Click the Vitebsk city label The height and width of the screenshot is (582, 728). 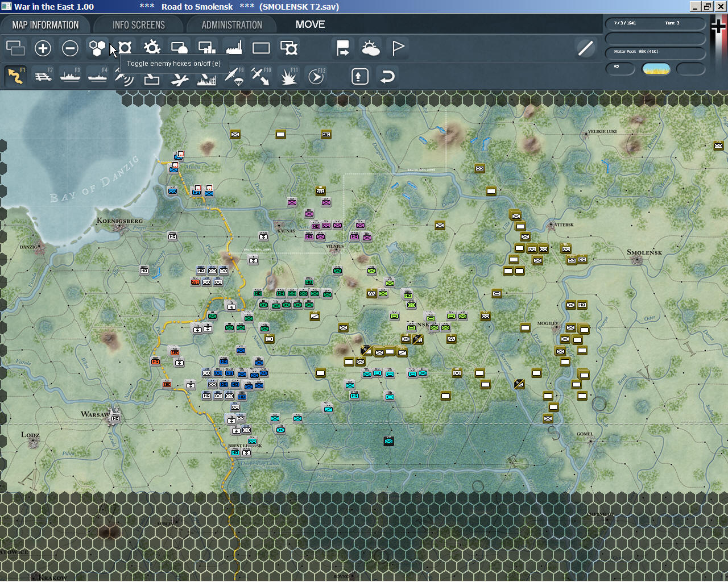[x=565, y=225]
